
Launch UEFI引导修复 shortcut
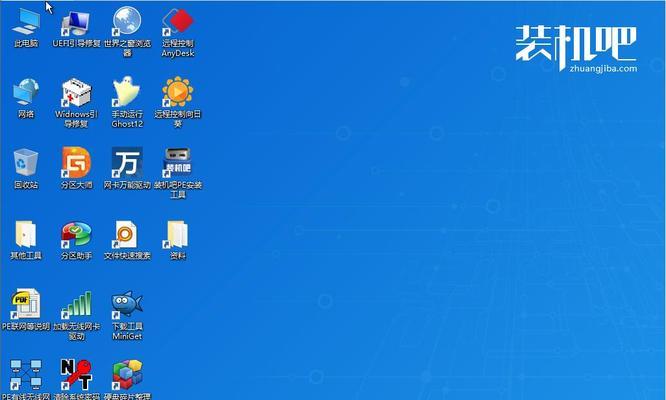tap(76, 23)
